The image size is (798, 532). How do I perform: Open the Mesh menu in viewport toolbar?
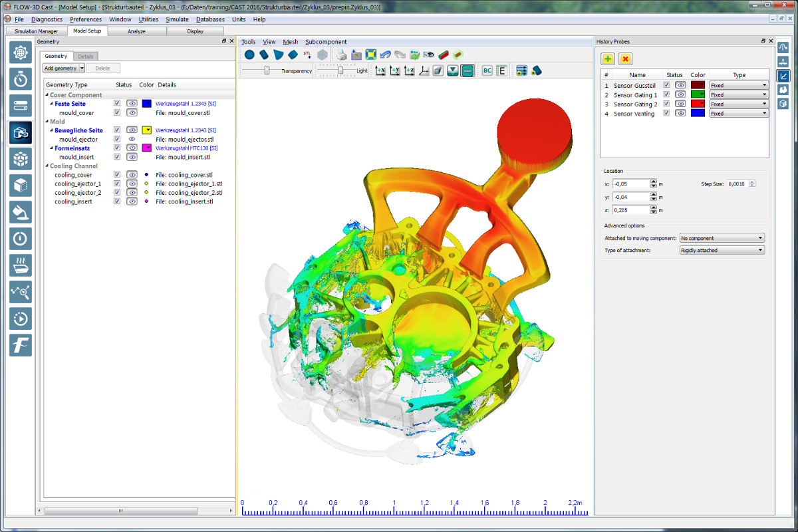[290, 42]
